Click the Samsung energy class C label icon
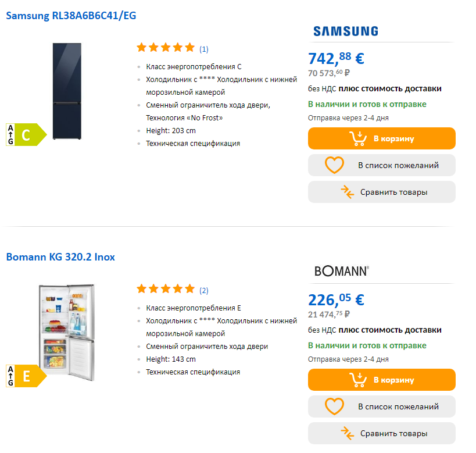476x453 pixels. click(26, 134)
